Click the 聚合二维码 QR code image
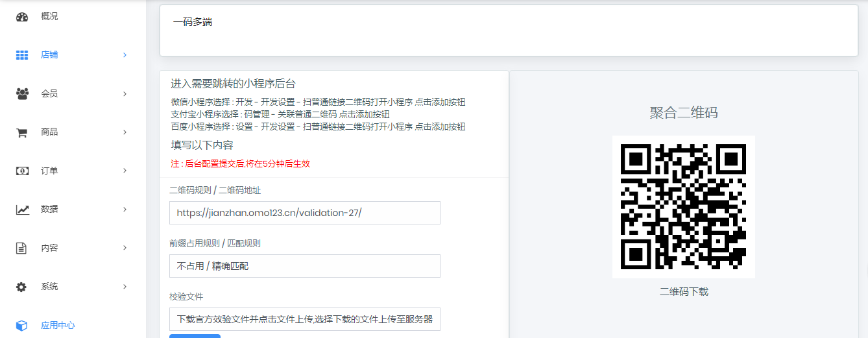868x338 pixels. 684,207
